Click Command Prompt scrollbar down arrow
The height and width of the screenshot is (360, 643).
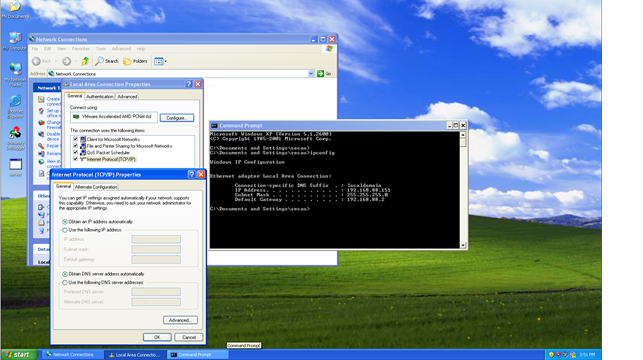tap(463, 245)
